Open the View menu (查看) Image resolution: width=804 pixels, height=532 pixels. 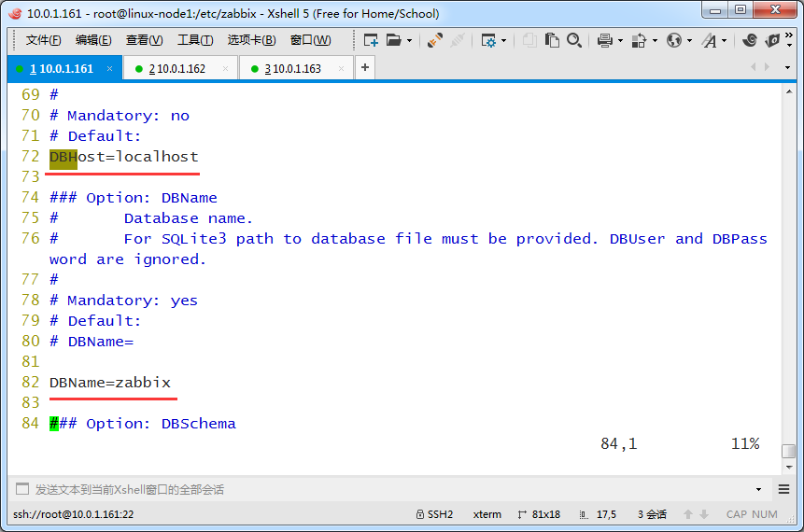click(x=144, y=40)
